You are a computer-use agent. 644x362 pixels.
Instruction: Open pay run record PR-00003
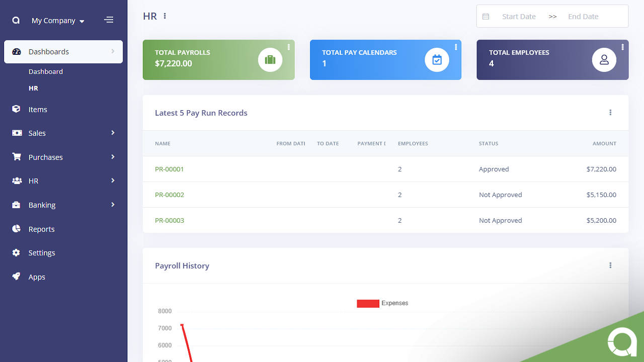click(x=170, y=220)
